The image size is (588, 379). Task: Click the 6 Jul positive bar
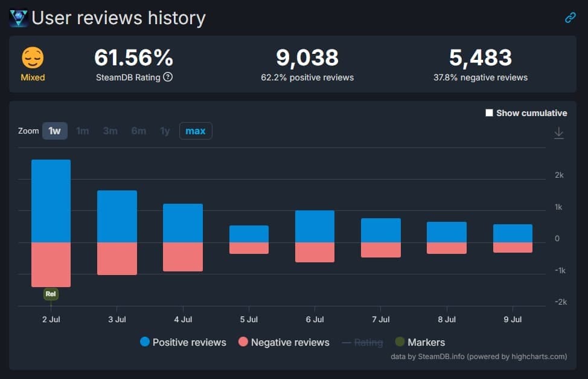(x=315, y=226)
